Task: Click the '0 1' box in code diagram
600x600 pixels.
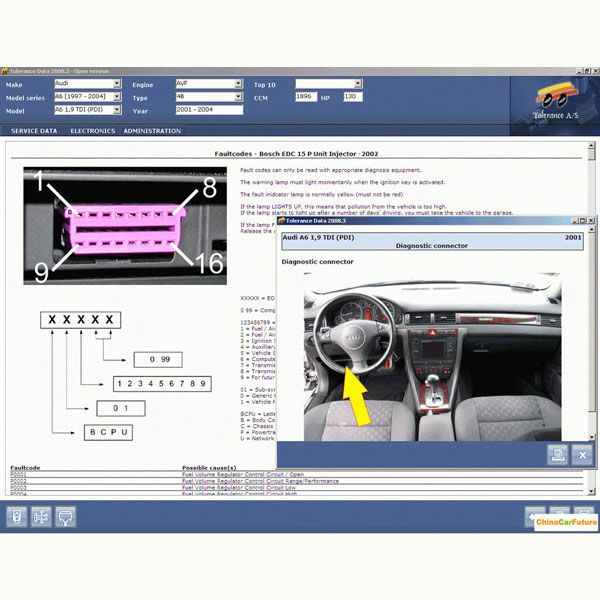Action: pyautogui.click(x=121, y=408)
